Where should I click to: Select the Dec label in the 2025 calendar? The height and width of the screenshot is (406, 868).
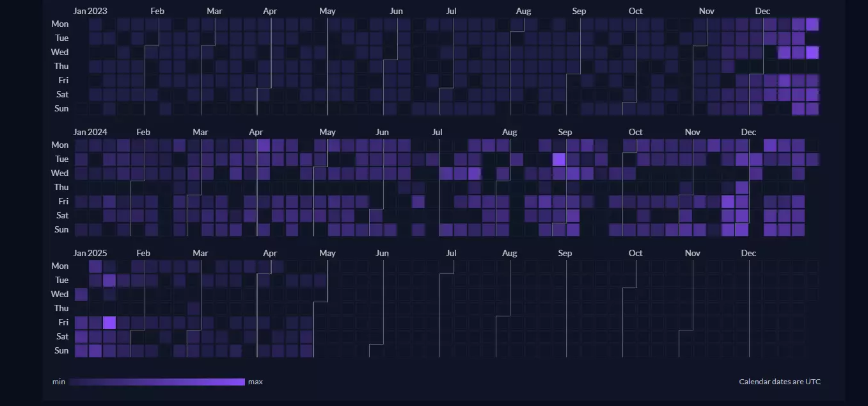[x=748, y=253]
